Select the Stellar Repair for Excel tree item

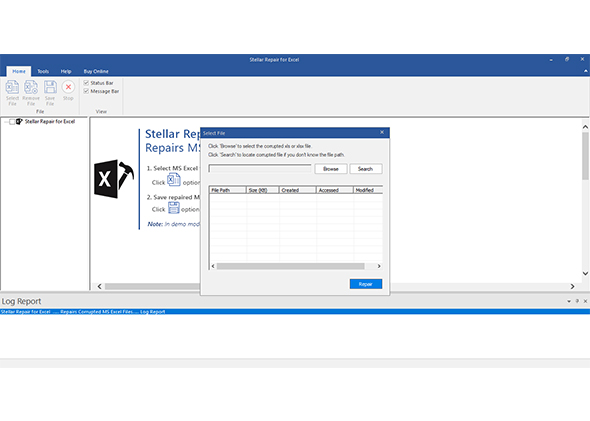[50, 122]
